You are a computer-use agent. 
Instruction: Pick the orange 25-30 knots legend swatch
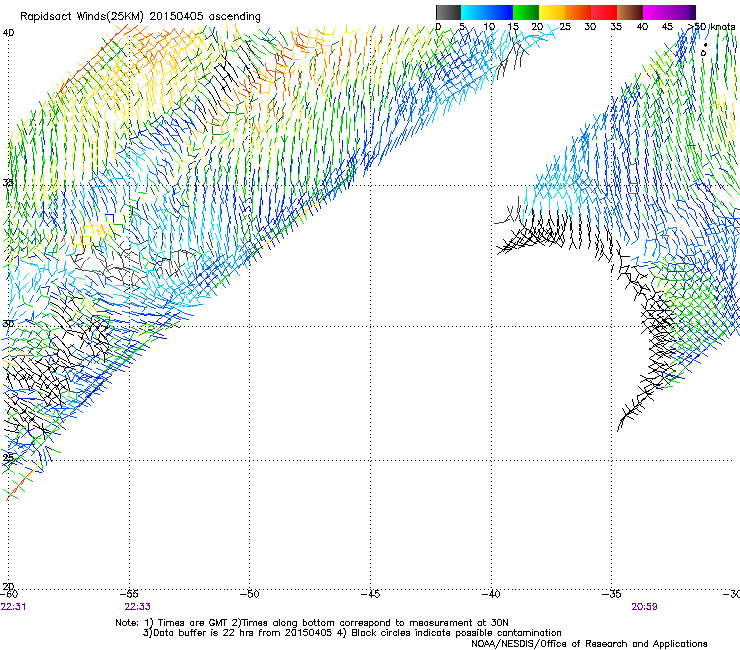578,12
